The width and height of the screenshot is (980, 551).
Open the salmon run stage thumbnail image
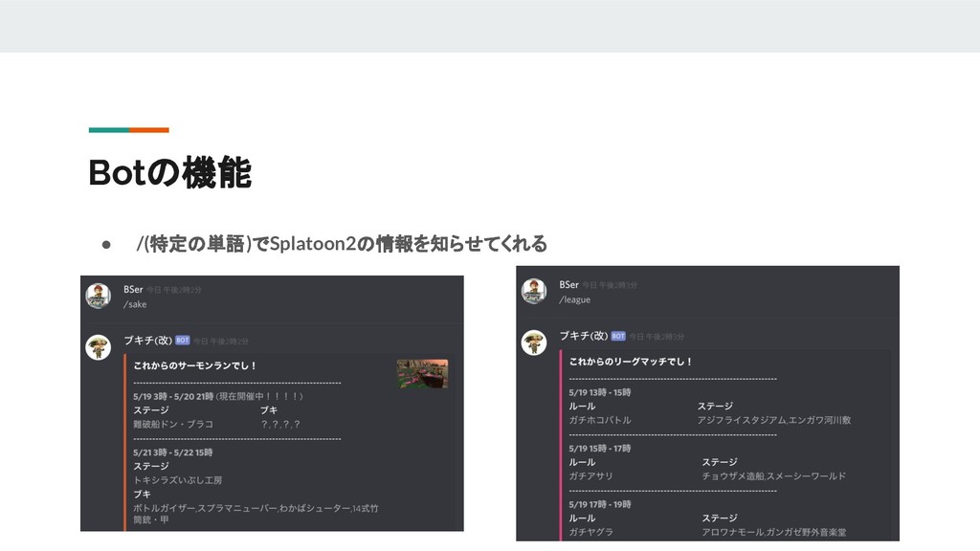click(422, 374)
